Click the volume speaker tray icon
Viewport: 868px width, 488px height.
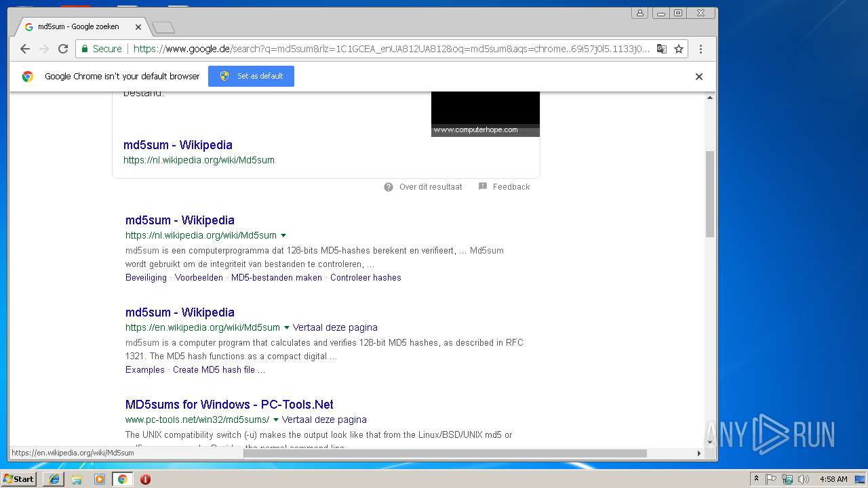803,479
